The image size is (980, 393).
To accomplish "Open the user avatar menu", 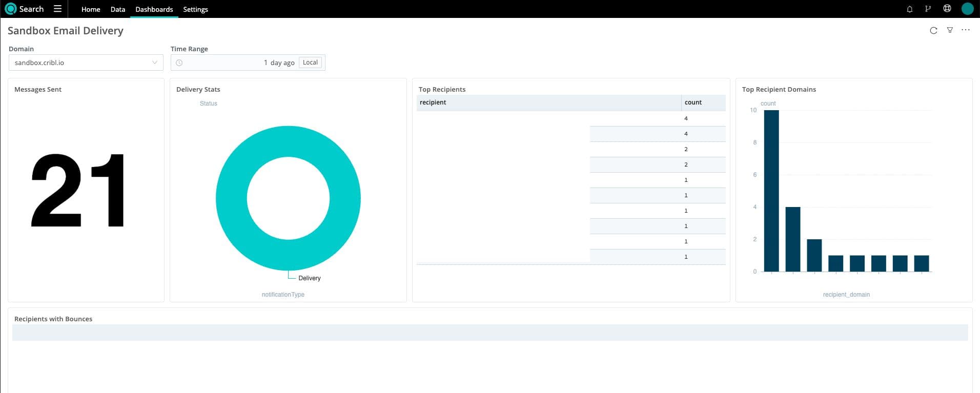I will [967, 9].
